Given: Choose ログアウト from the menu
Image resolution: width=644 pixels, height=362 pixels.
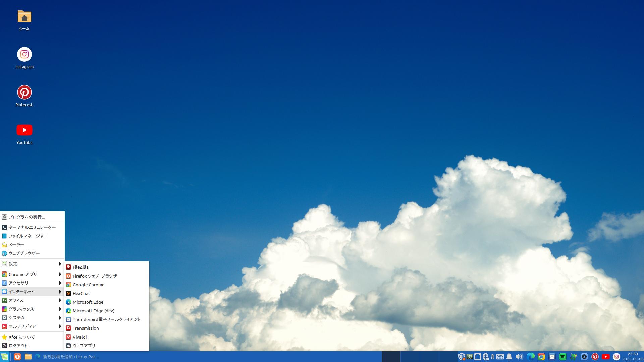Looking at the screenshot, I should 32,346.
